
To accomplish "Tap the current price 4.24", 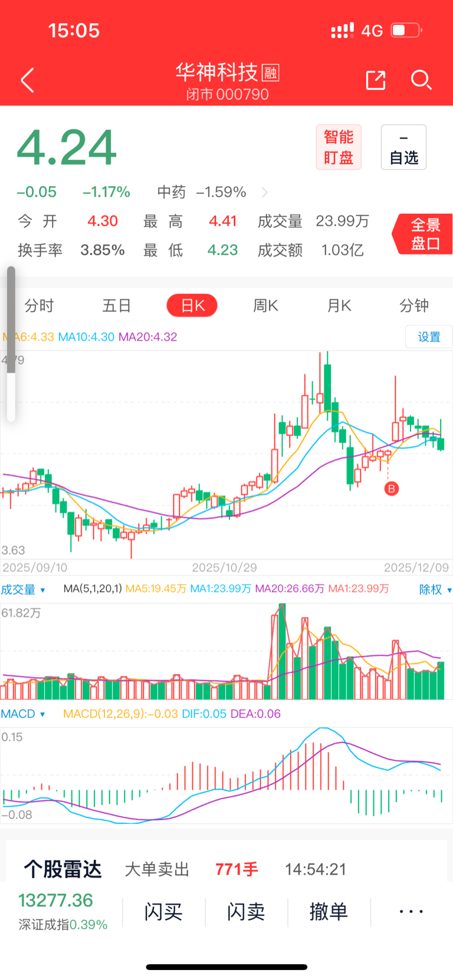I will pyautogui.click(x=67, y=147).
